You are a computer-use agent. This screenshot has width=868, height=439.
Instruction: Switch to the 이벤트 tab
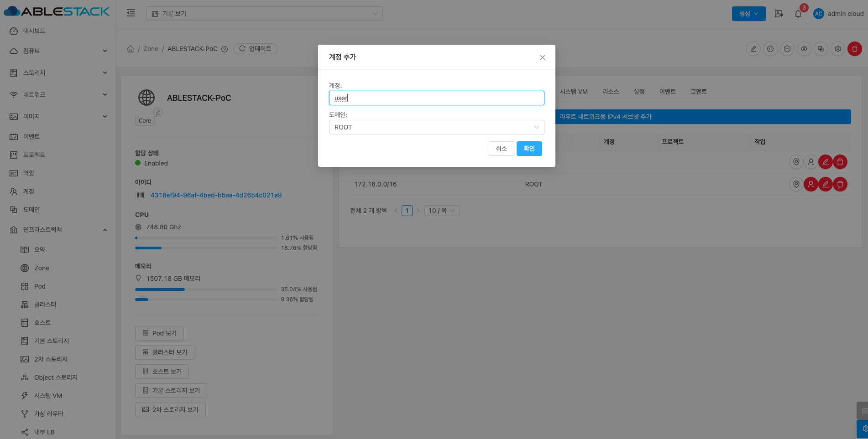click(x=667, y=92)
